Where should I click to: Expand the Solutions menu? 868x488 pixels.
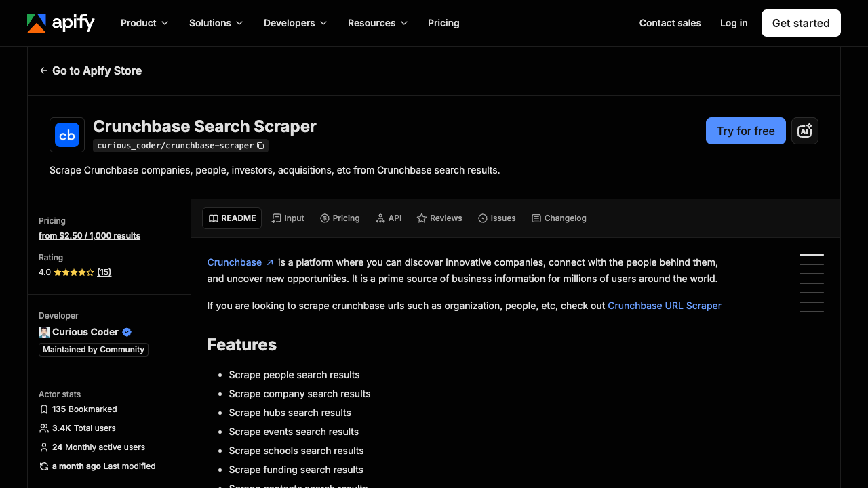[216, 23]
